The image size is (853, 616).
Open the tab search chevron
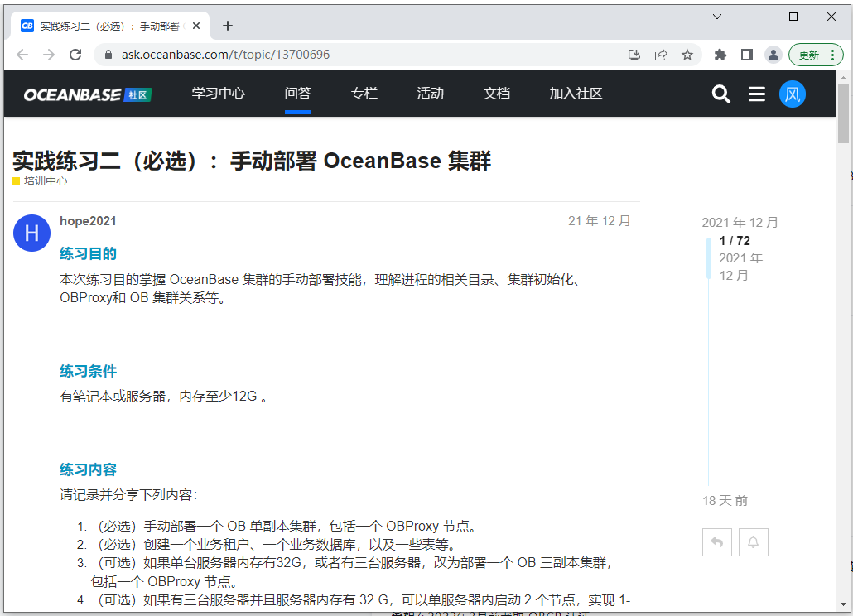[x=717, y=17]
